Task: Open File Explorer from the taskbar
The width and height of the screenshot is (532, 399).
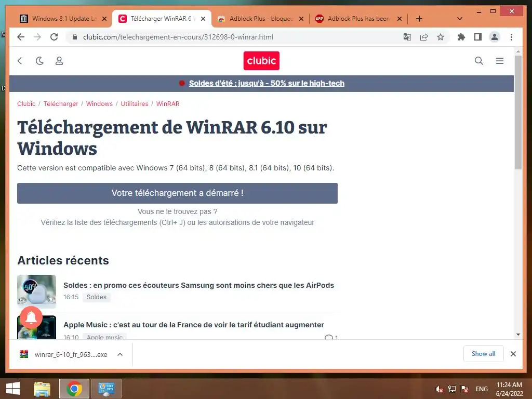Action: (42, 389)
